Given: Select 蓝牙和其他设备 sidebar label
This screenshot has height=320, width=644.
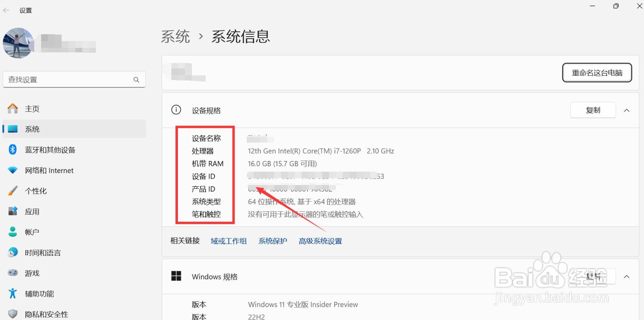Looking at the screenshot, I should coord(50,150).
